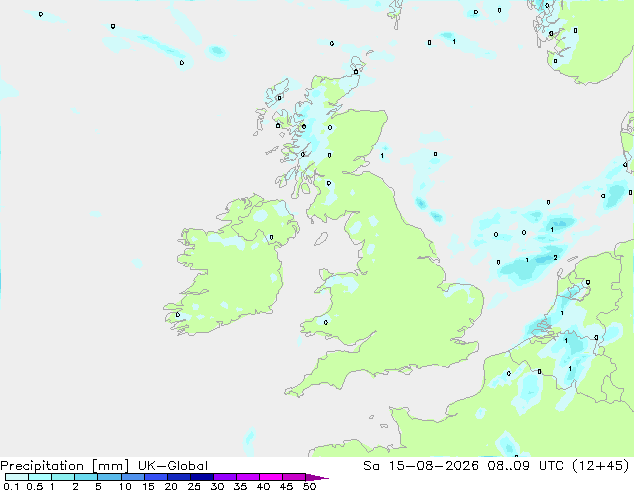Click the '45' legend scale label

point(286,486)
